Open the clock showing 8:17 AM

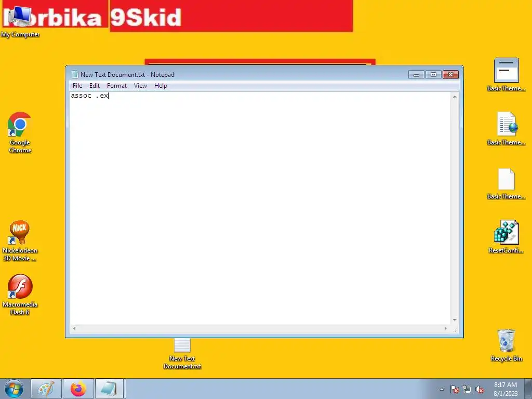click(x=505, y=389)
